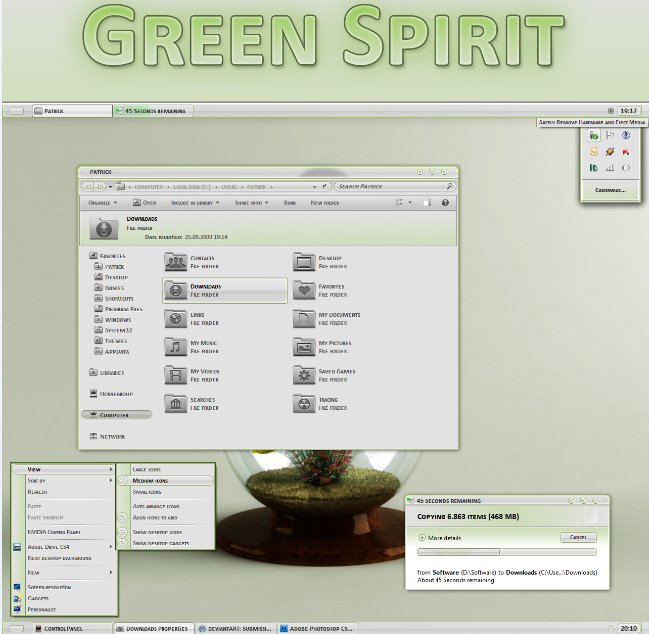The image size is (649, 634).
Task: Open the My Documents folder icon
Action: point(304,318)
